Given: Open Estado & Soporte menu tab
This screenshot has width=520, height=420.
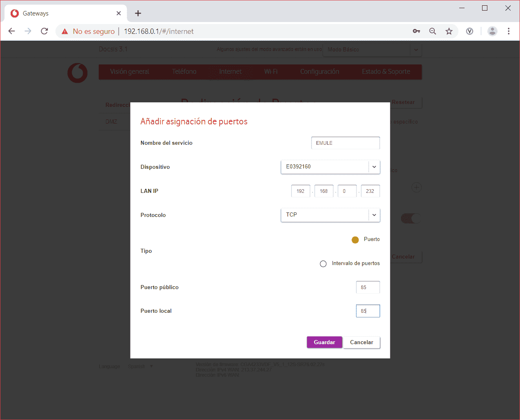Looking at the screenshot, I should [386, 72].
